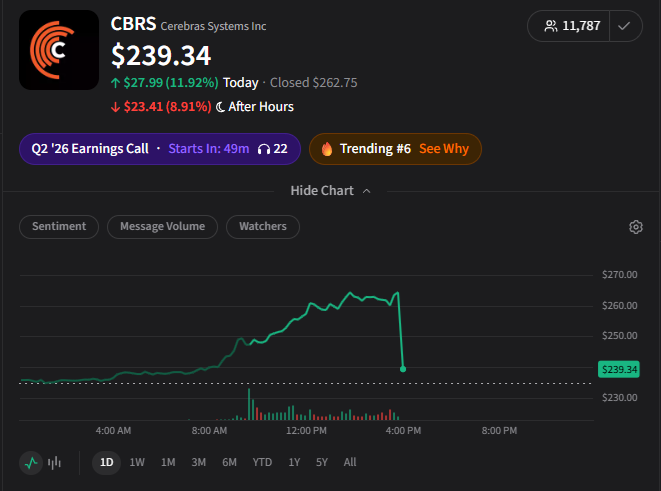This screenshot has width=661, height=491.
Task: Click the $230.00 axis label
Action: [619, 397]
